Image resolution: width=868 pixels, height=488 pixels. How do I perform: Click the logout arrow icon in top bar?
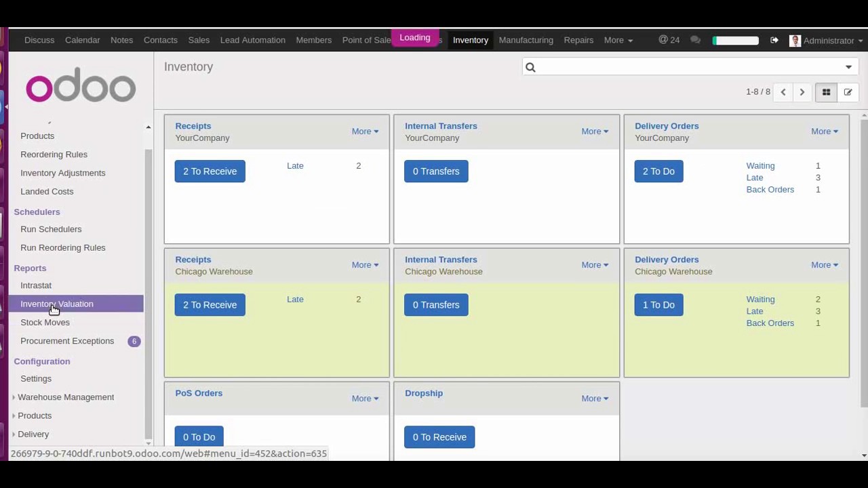click(x=774, y=40)
